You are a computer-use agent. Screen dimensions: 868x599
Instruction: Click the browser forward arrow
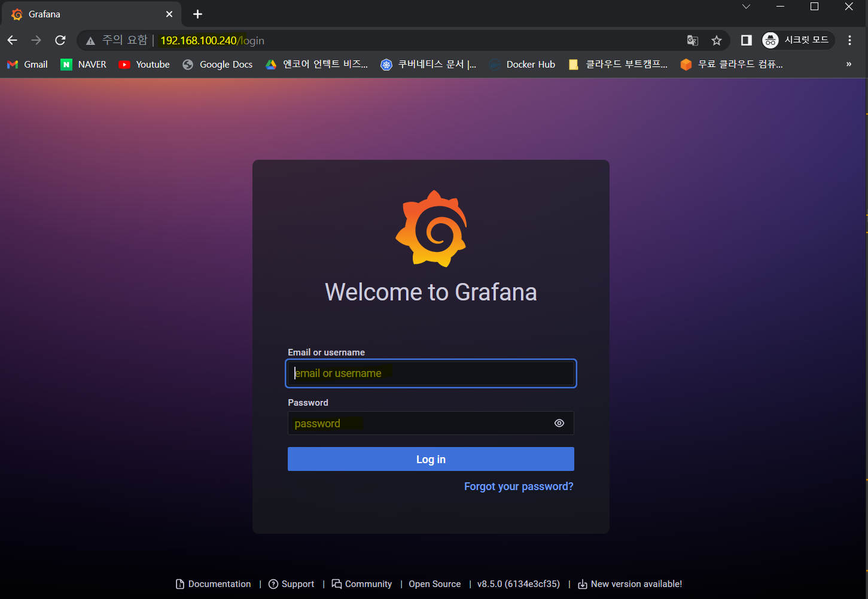pos(36,40)
